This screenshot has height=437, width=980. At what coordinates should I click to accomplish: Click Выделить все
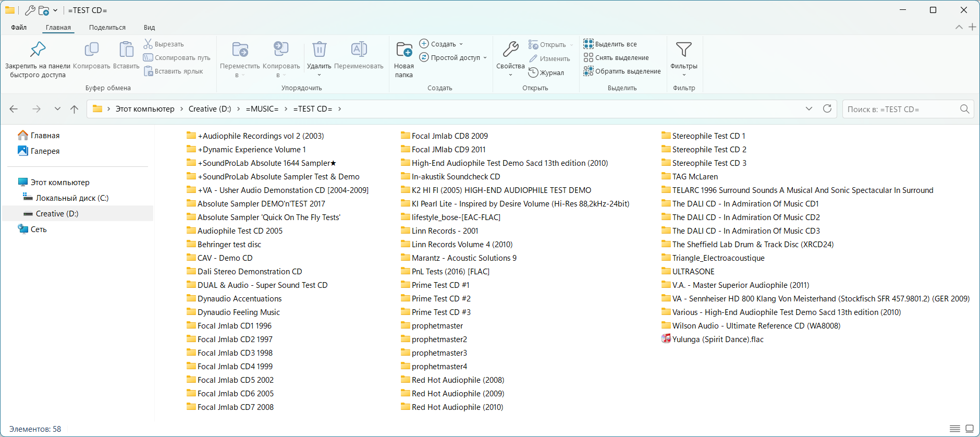click(x=610, y=44)
